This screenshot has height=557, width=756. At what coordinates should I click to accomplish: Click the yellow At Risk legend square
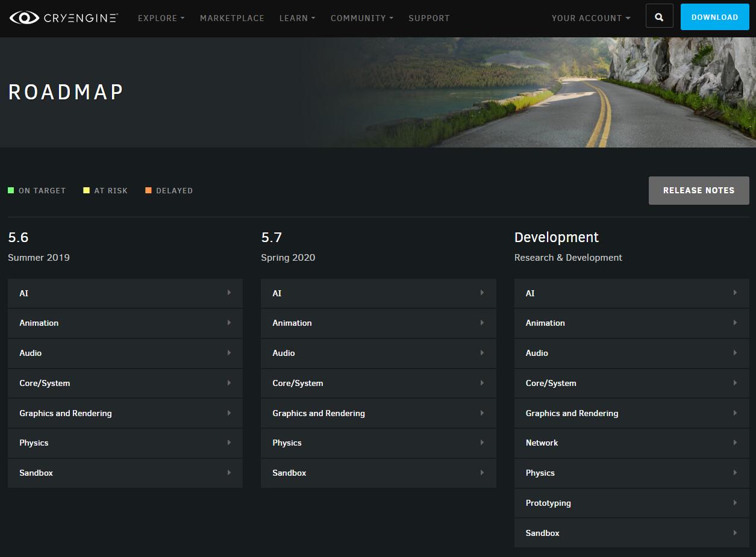click(x=86, y=190)
